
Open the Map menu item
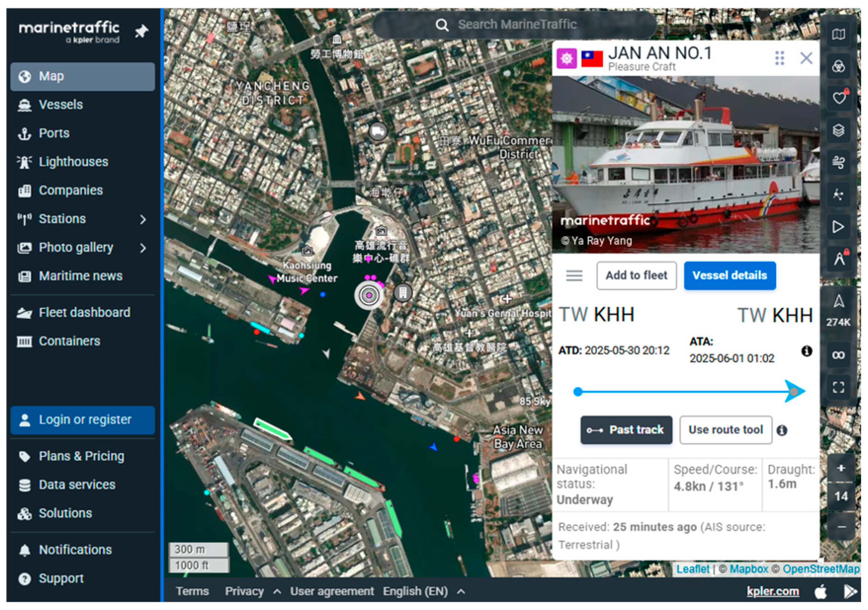point(82,77)
